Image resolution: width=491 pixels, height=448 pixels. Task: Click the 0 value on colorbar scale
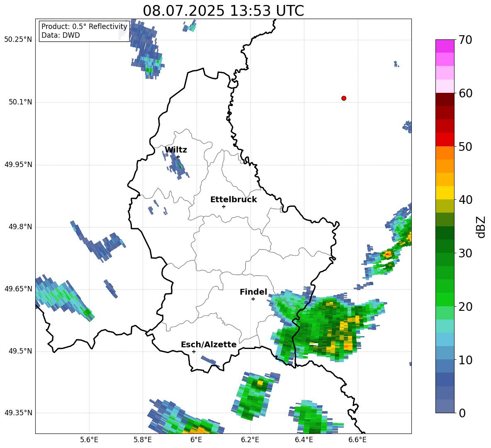pos(462,413)
